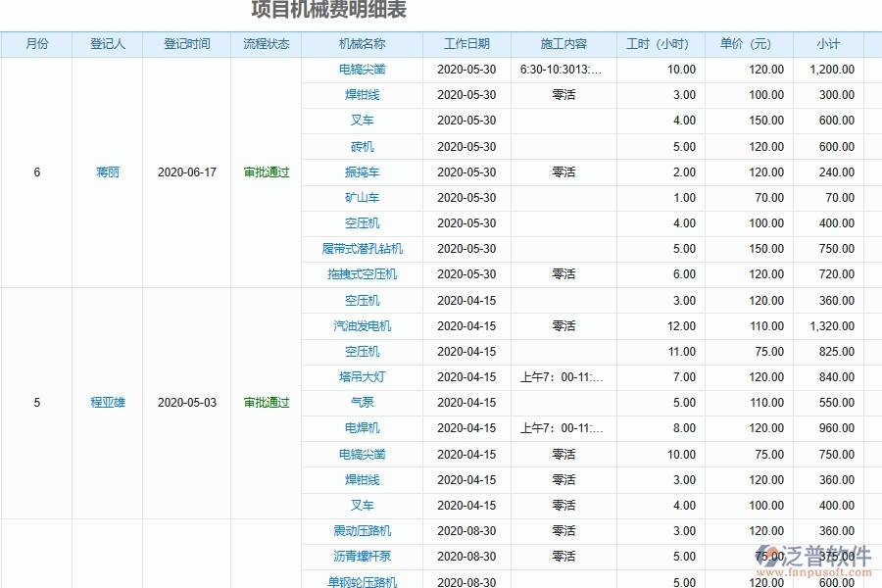Click the 月份 column header
Viewport: 882px width, 588px height.
pyautogui.click(x=36, y=43)
